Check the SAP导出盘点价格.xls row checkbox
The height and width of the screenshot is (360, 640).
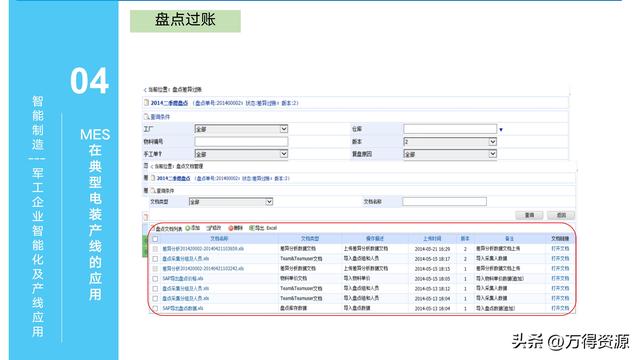(155, 279)
